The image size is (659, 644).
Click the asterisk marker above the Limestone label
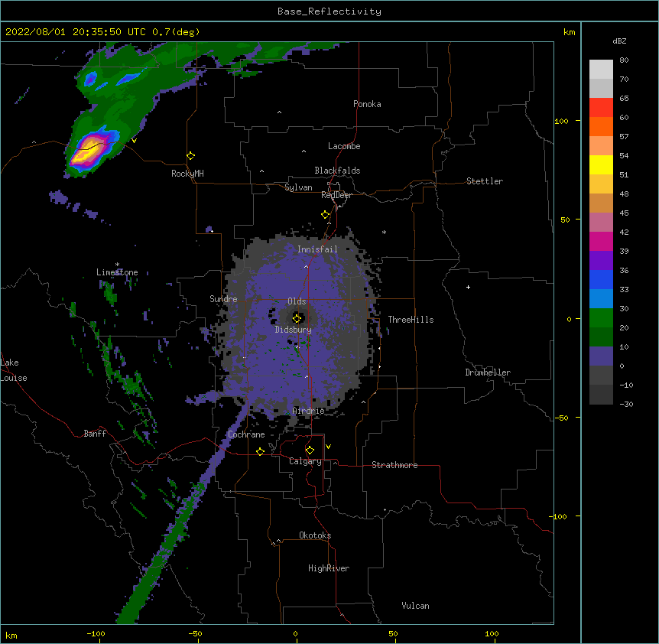[117, 265]
